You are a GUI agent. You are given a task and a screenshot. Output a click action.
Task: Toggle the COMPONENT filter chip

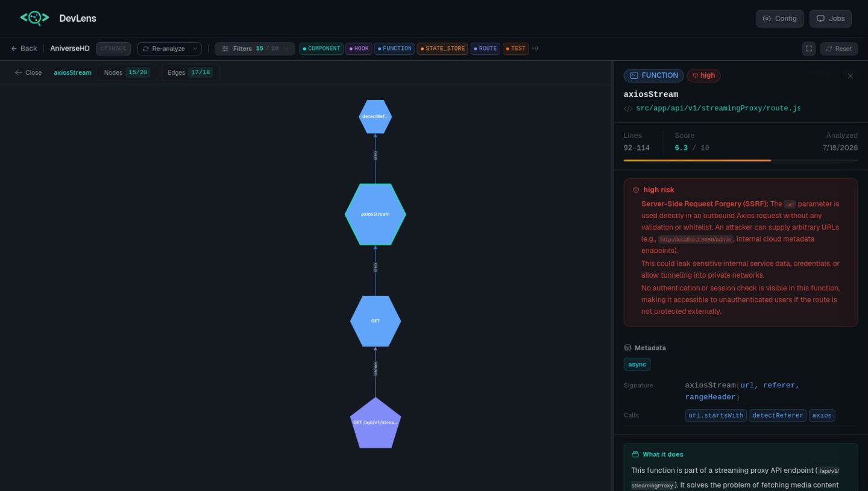coord(321,48)
